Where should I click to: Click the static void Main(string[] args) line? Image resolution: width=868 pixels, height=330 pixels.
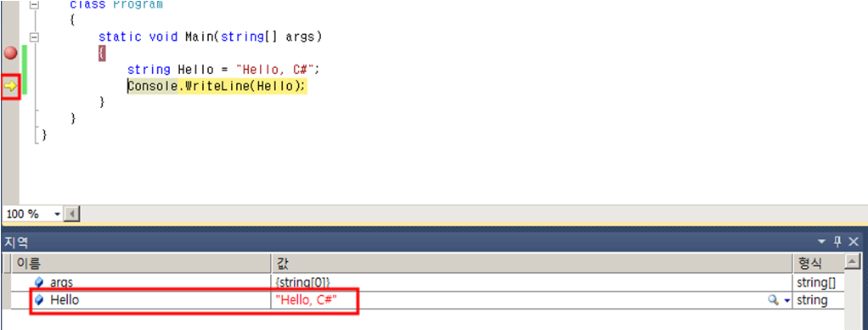click(x=210, y=37)
